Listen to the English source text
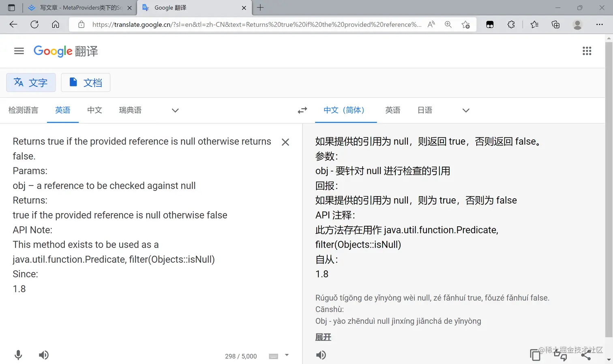This screenshot has height=364, width=613. tap(44, 355)
